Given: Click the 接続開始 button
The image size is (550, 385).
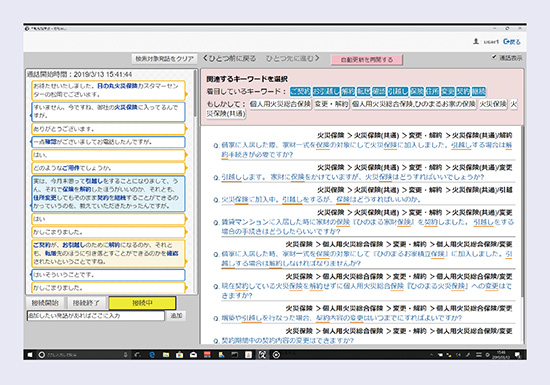Looking at the screenshot, I should click(x=45, y=303).
